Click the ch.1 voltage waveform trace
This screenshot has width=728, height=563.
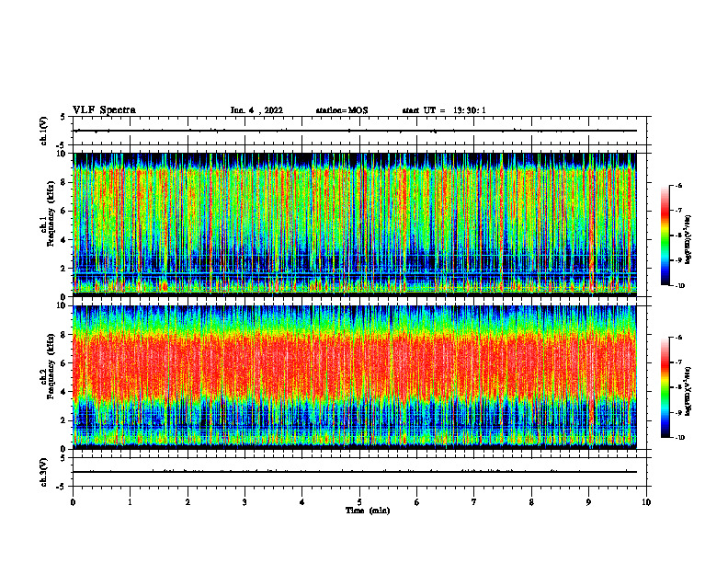tap(355, 131)
